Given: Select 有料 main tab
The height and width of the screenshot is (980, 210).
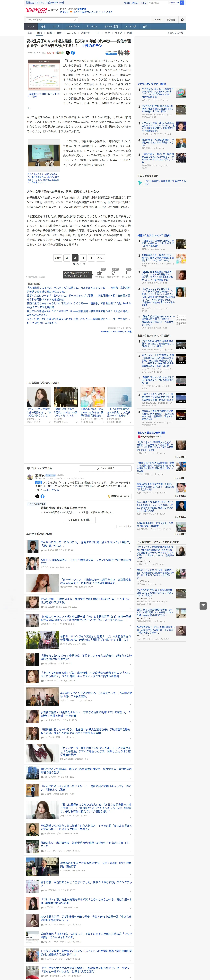Looking at the screenshot, I should pos(145,27).
